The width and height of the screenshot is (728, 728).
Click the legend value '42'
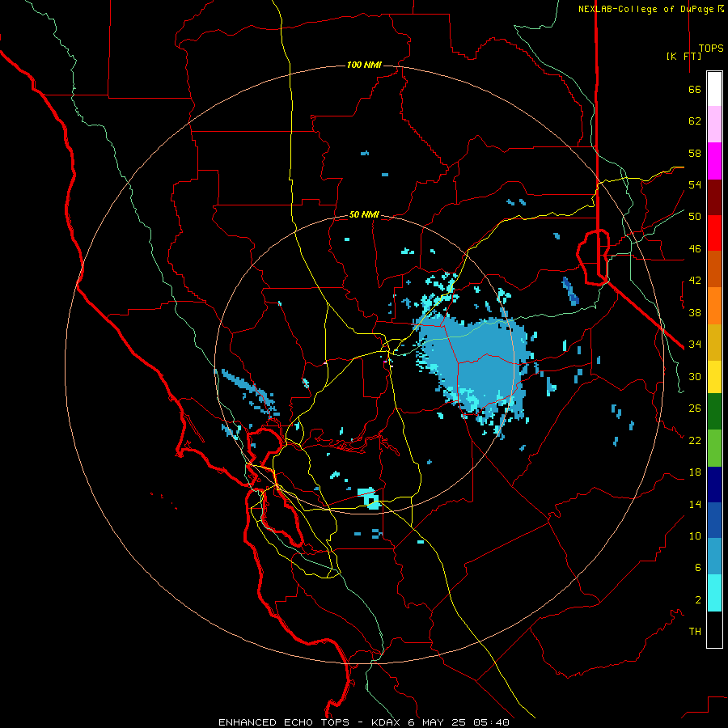(695, 281)
